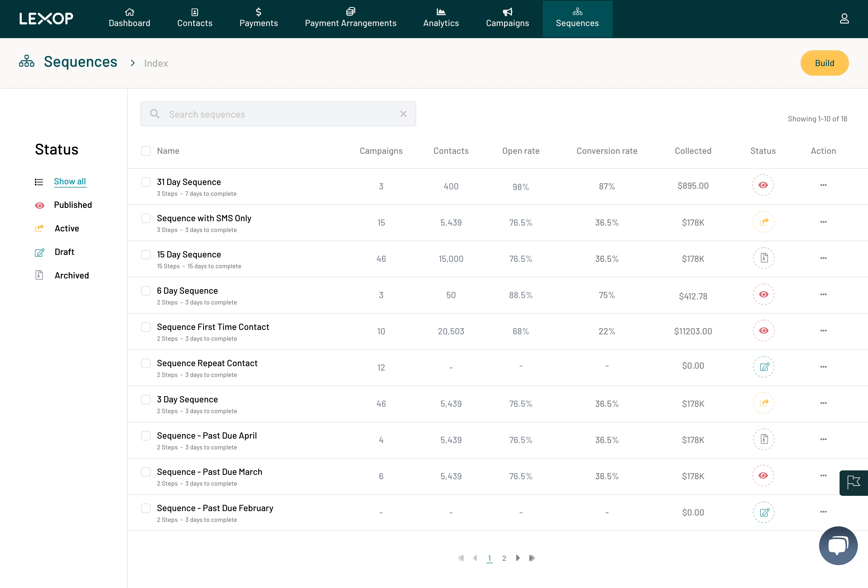Go to the Campaigns section
868x588 pixels.
(x=507, y=19)
